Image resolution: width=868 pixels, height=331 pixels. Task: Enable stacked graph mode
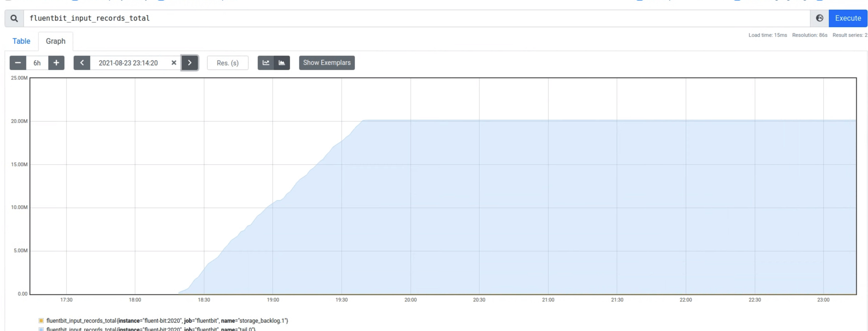[x=282, y=63]
